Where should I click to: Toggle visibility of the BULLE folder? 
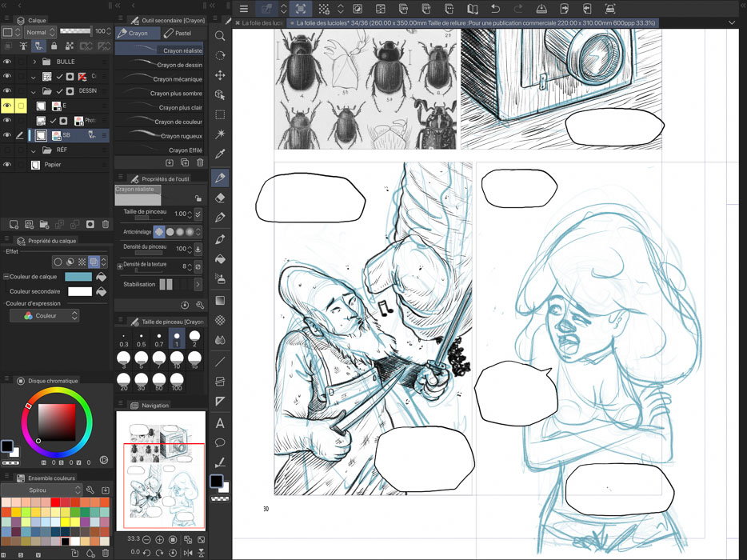click(x=7, y=62)
